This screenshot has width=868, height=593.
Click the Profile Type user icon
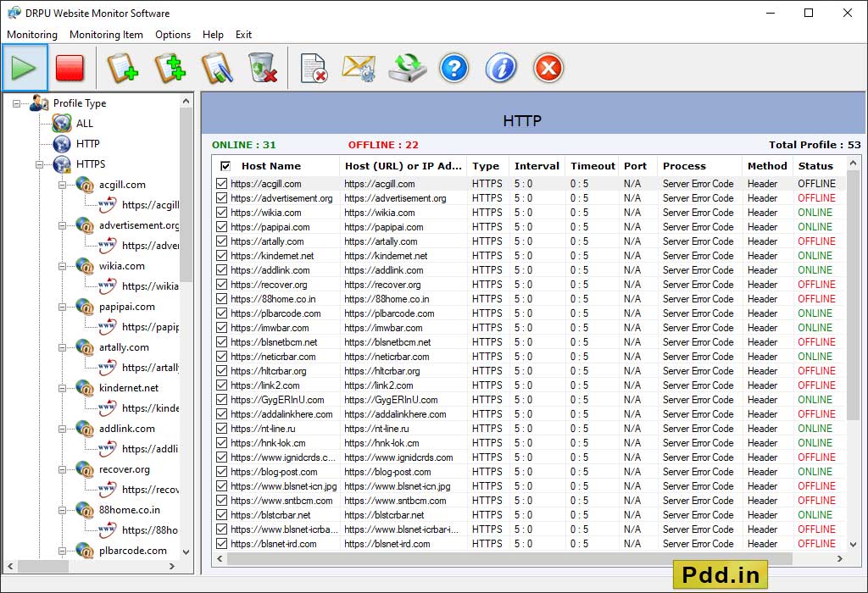tap(39, 103)
